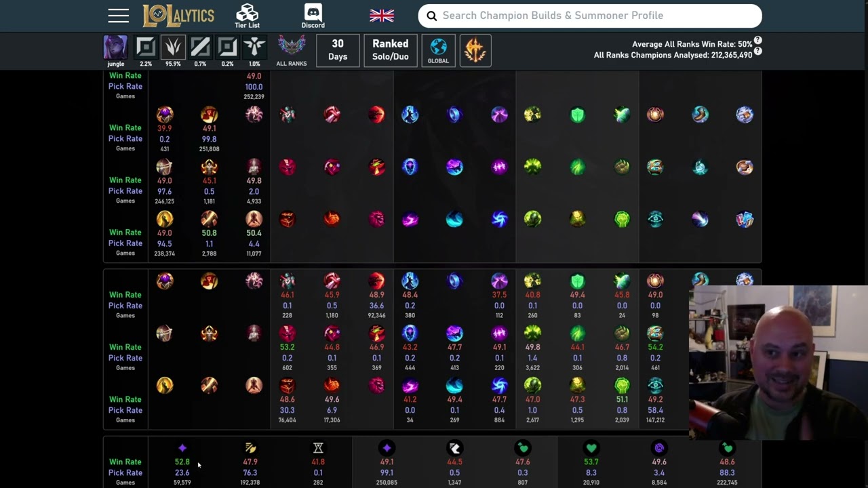
Task: Select secondary rune with 17,306 games
Action: (x=332, y=385)
